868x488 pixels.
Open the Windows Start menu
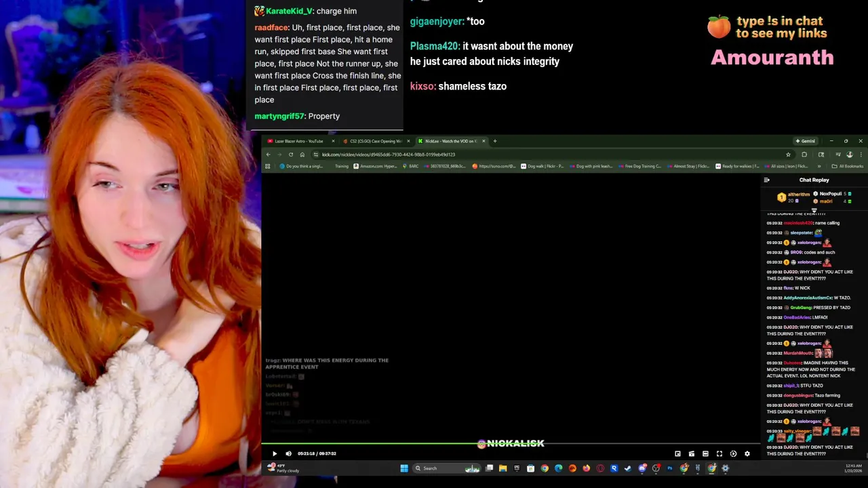point(404,468)
